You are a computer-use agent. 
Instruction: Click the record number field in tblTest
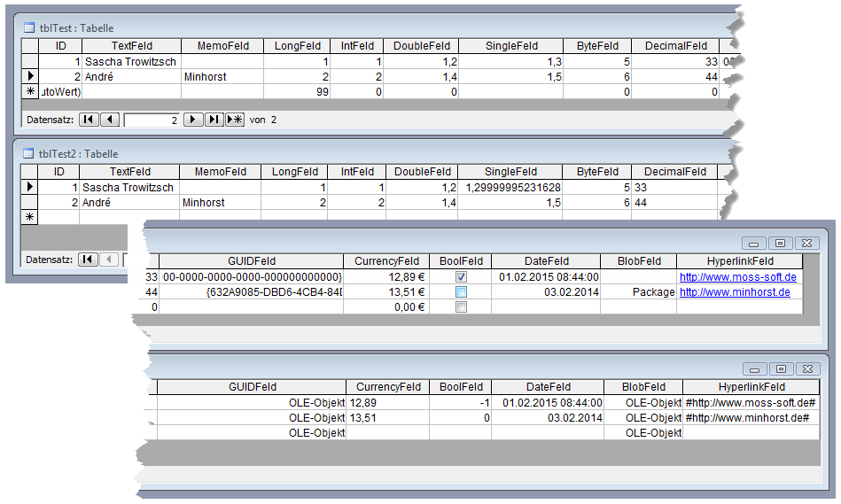pos(152,120)
